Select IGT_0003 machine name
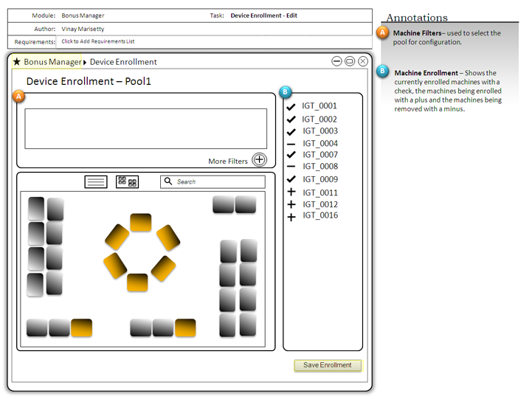Viewport: 532px width, 399px height. [x=320, y=131]
